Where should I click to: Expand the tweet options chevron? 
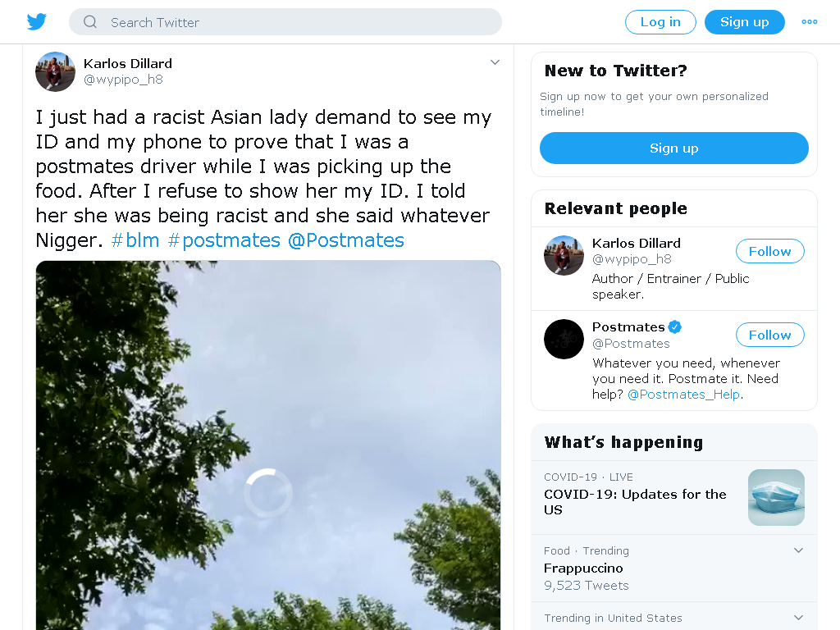pyautogui.click(x=495, y=62)
